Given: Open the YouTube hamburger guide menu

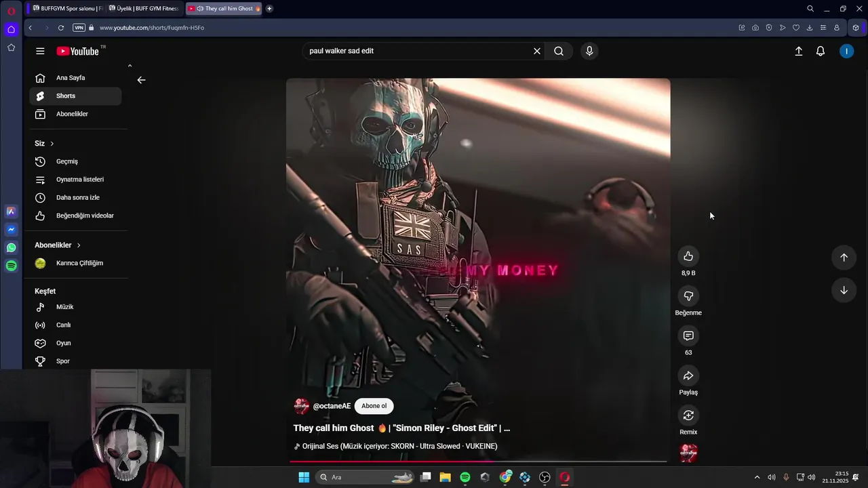Looking at the screenshot, I should click(40, 51).
